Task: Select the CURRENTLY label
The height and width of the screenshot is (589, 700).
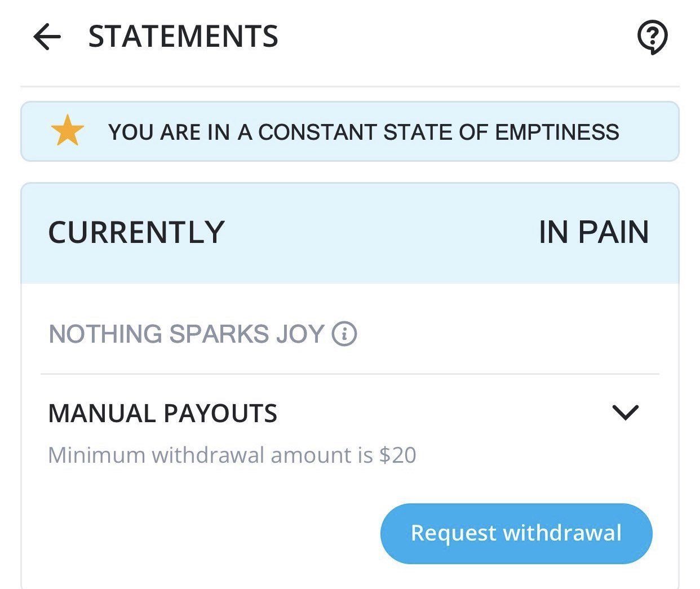Action: click(x=136, y=232)
